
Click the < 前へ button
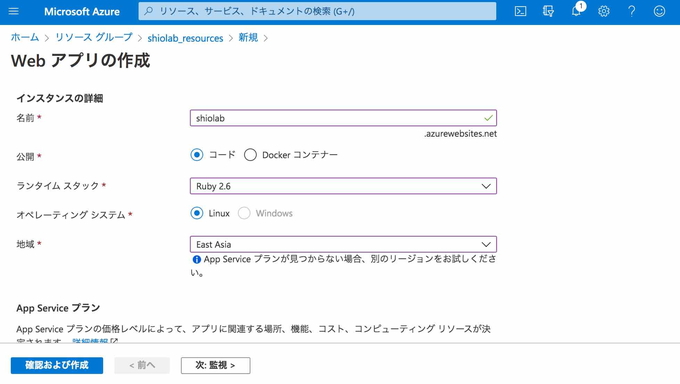coord(142,365)
